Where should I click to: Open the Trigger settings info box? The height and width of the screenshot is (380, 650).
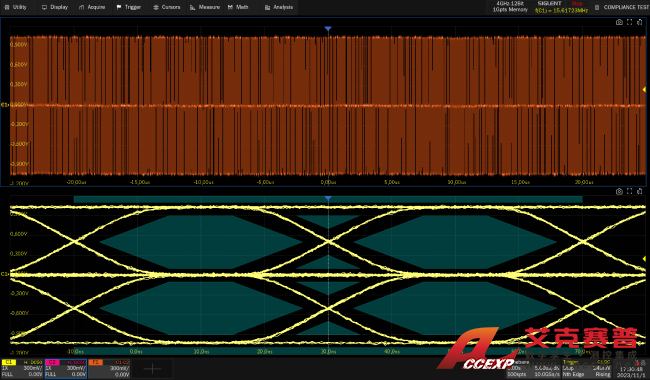click(x=587, y=368)
